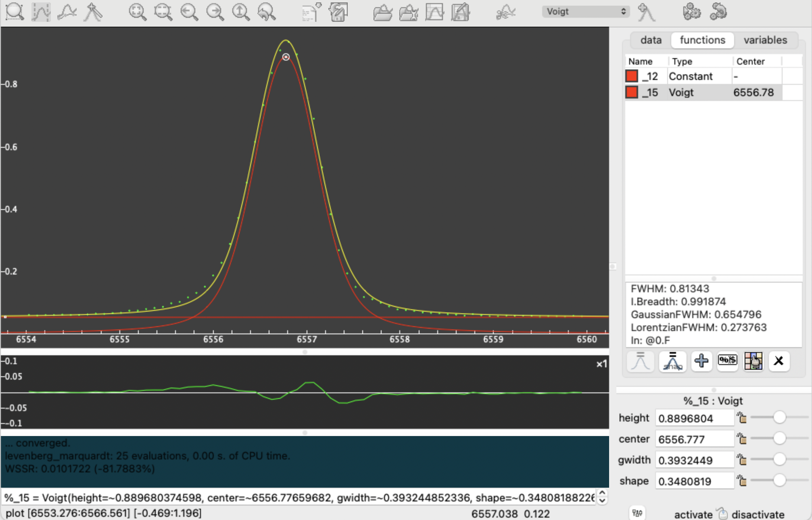Activate the baseline mode tool

coord(67,12)
